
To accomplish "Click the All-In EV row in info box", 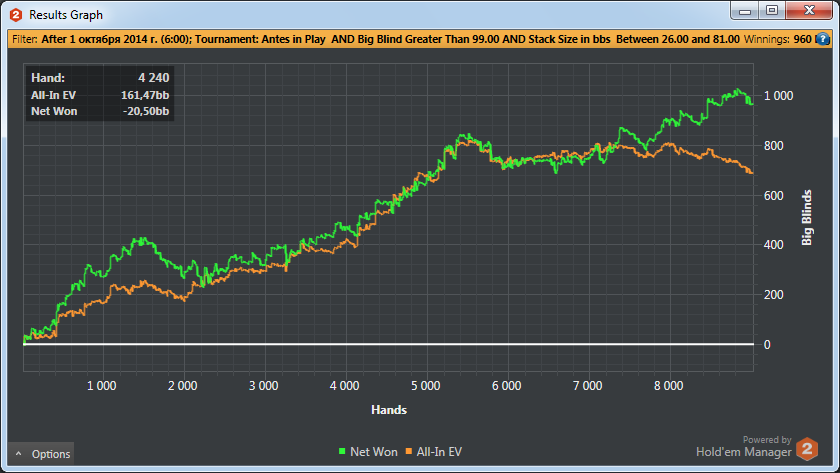I will point(100,93).
